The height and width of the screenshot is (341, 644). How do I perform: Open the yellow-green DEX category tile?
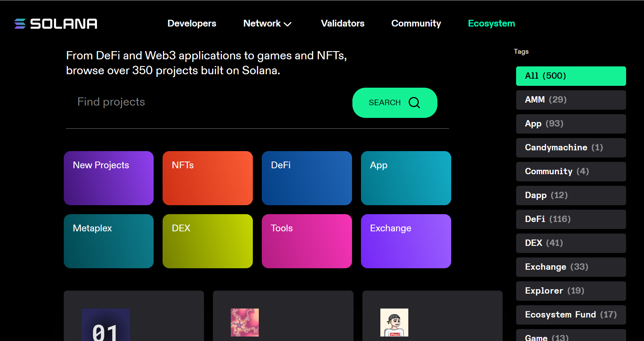click(x=208, y=241)
